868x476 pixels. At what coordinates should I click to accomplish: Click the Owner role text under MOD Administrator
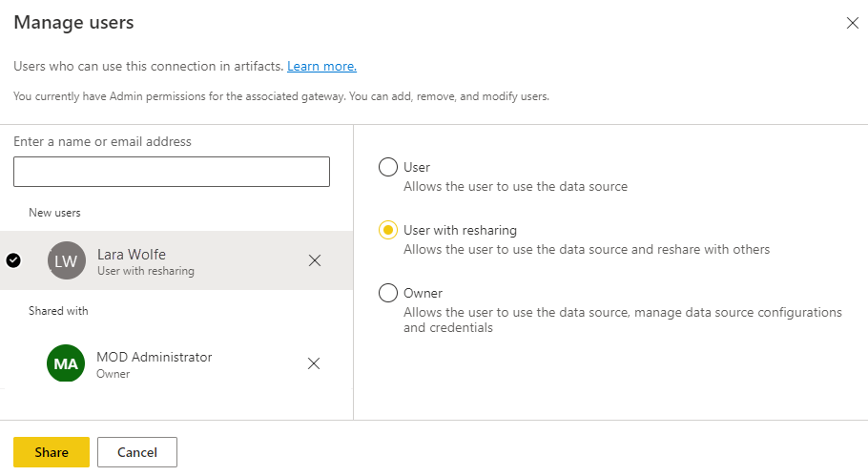(x=113, y=374)
